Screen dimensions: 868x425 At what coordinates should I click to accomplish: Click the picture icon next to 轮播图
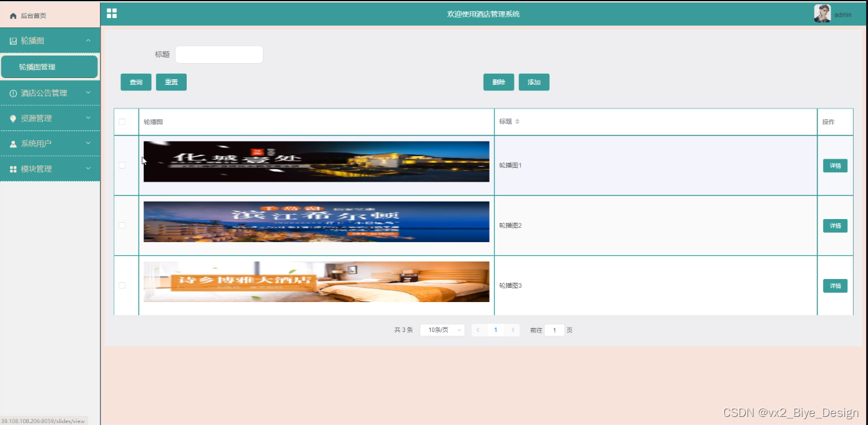13,41
